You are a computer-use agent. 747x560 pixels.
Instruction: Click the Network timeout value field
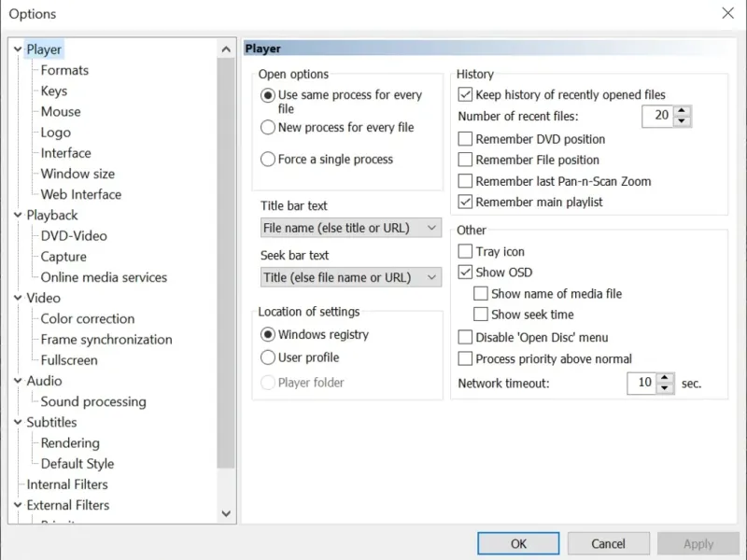click(x=641, y=384)
